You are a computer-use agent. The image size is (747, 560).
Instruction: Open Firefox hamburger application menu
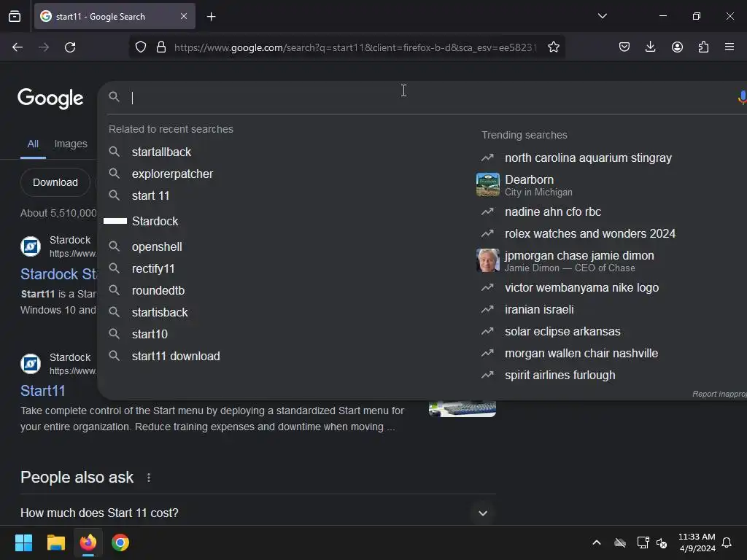[729, 47]
